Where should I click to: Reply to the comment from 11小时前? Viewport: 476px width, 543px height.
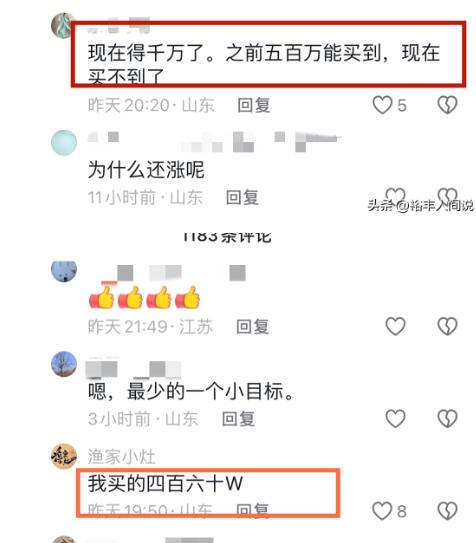coord(242,198)
